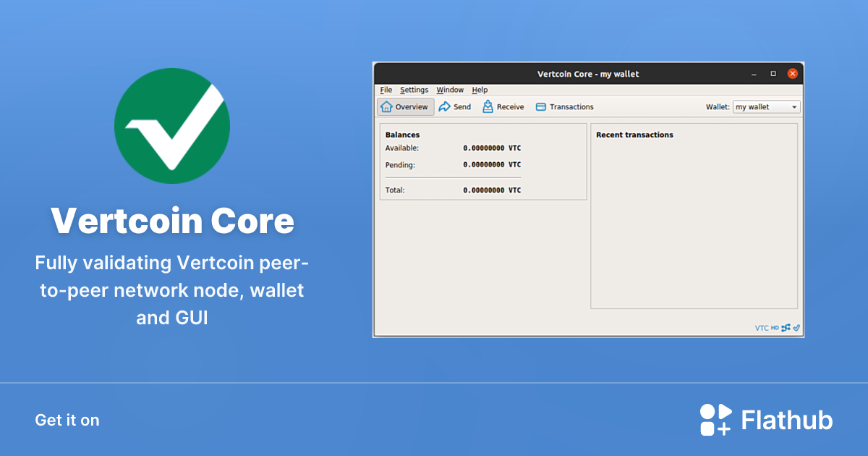This screenshot has width=868, height=456.
Task: Click the Total balance value
Action: coord(493,190)
